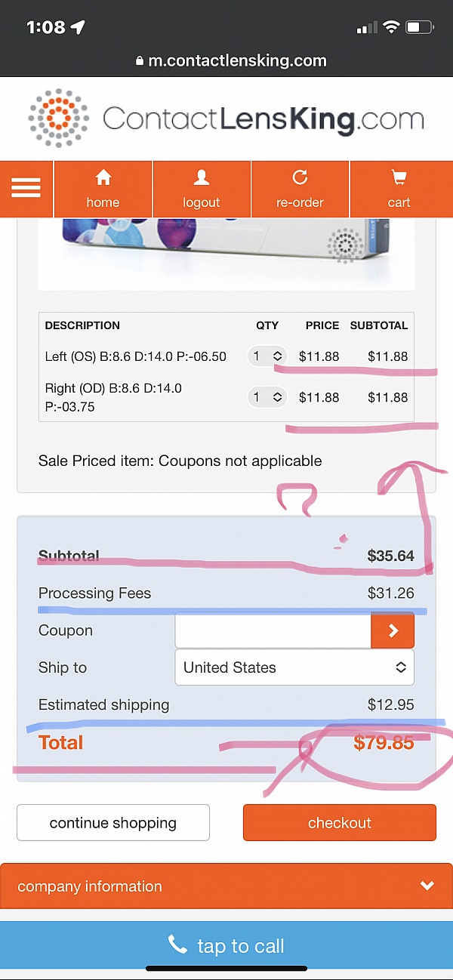This screenshot has width=453, height=980.
Task: Tap the home icon in navigation
Action: click(103, 177)
